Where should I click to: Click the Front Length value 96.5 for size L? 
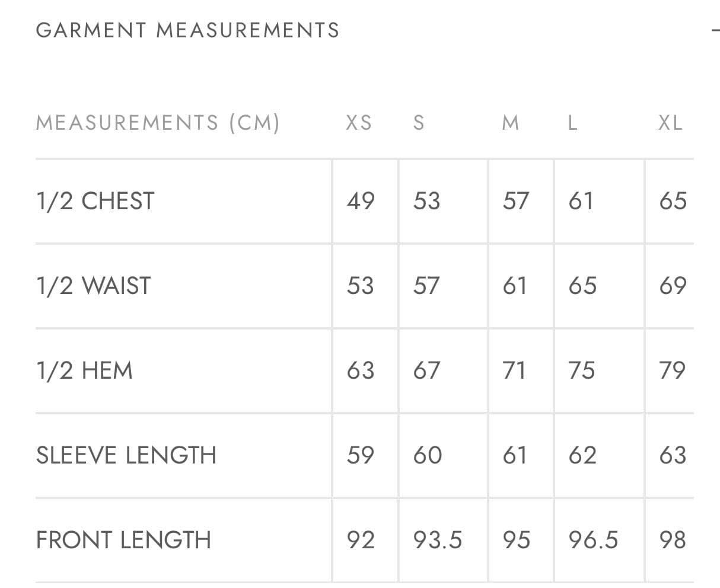click(593, 540)
